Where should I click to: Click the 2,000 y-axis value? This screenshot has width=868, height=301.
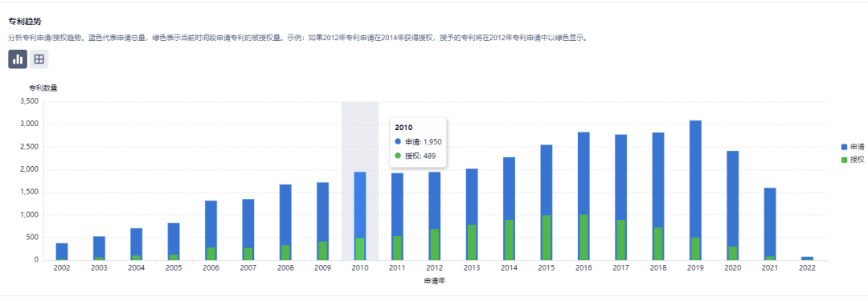coord(29,169)
